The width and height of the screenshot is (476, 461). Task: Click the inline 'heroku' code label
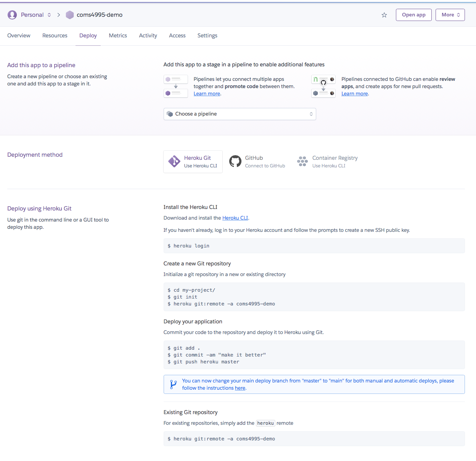point(265,423)
